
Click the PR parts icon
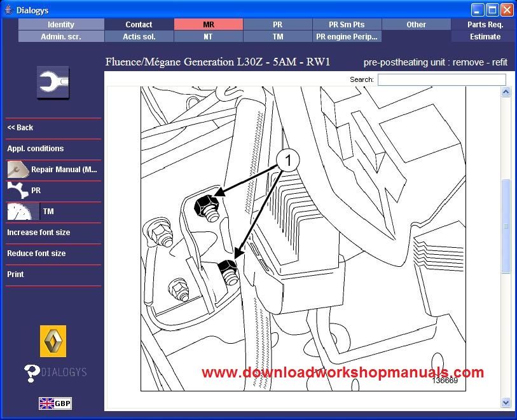point(18,191)
